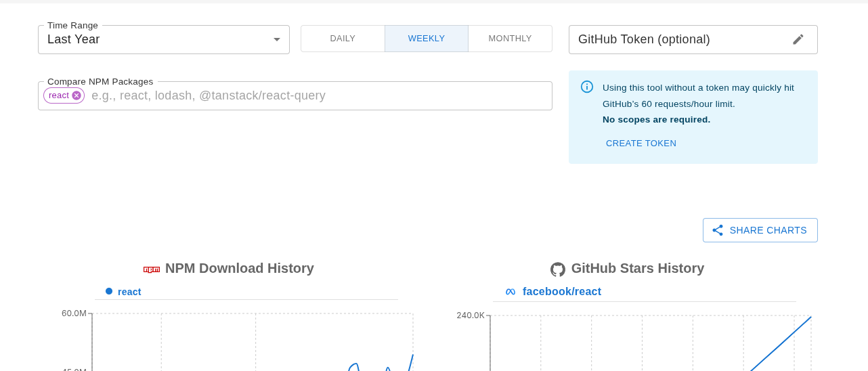Screen dimensions: 868x371
Task: Toggle the react legend entry in NPM chart
Action: pyautogui.click(x=123, y=292)
